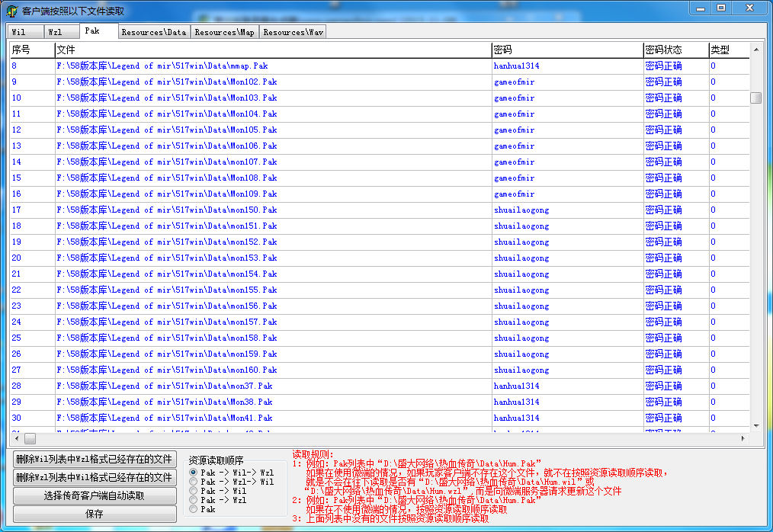The image size is (773, 532).
Task: Select "Pak -> Wil-> Wzl" read order
Action: tap(194, 473)
